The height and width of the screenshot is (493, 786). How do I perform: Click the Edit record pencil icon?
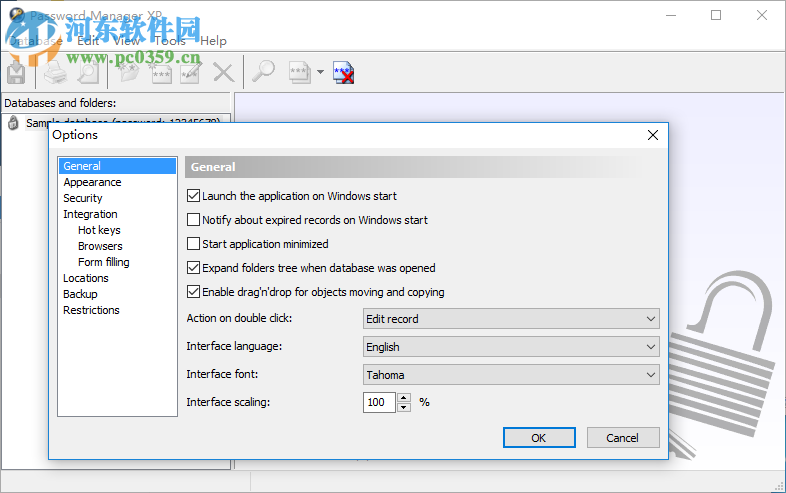click(x=191, y=73)
